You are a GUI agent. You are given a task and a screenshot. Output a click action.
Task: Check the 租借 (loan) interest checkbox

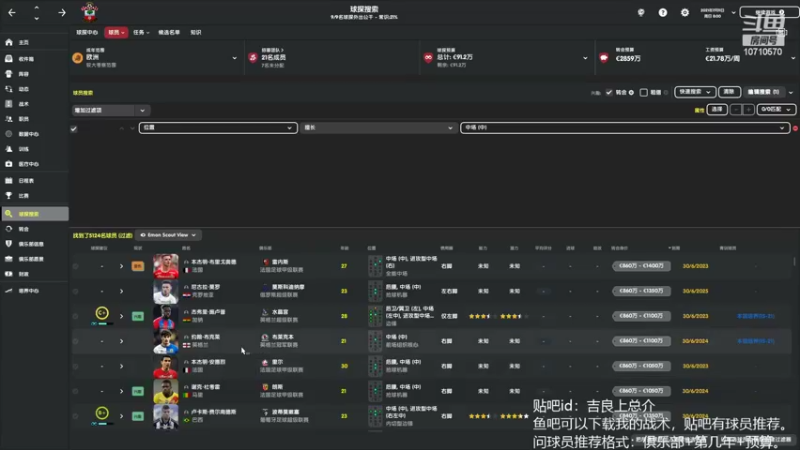643,92
